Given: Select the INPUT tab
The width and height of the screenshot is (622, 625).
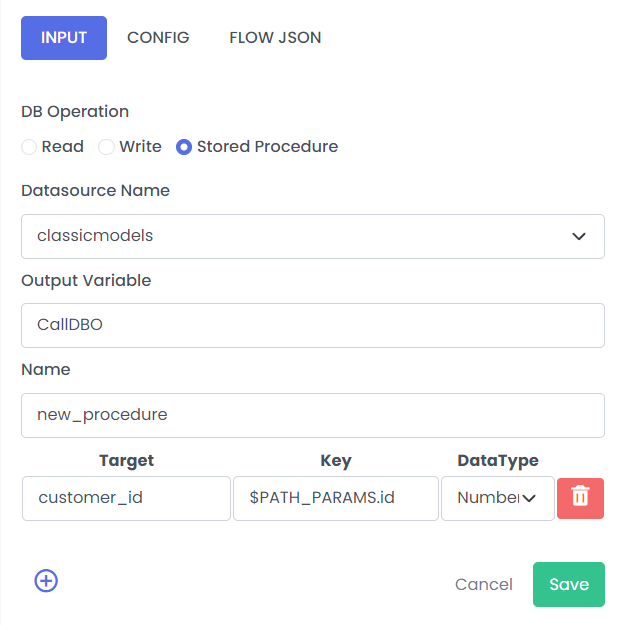Looking at the screenshot, I should pos(64,38).
